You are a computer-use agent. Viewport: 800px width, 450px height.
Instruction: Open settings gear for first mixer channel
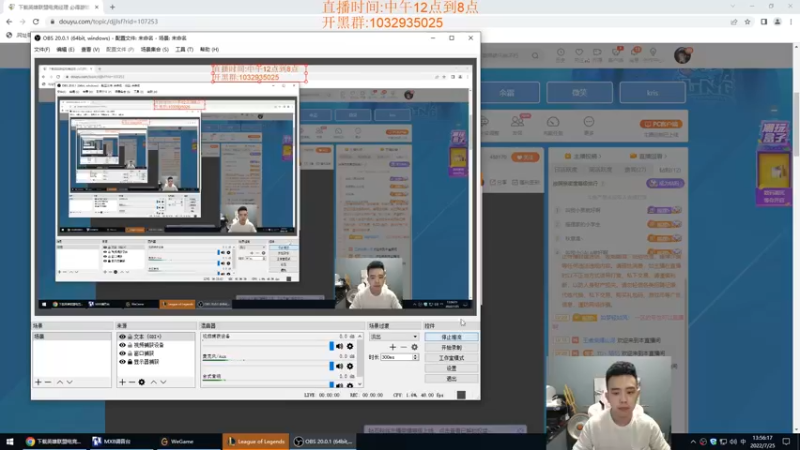pyautogui.click(x=350, y=346)
